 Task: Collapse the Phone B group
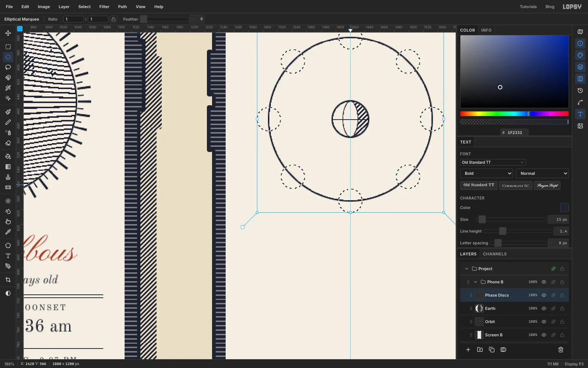(476, 282)
